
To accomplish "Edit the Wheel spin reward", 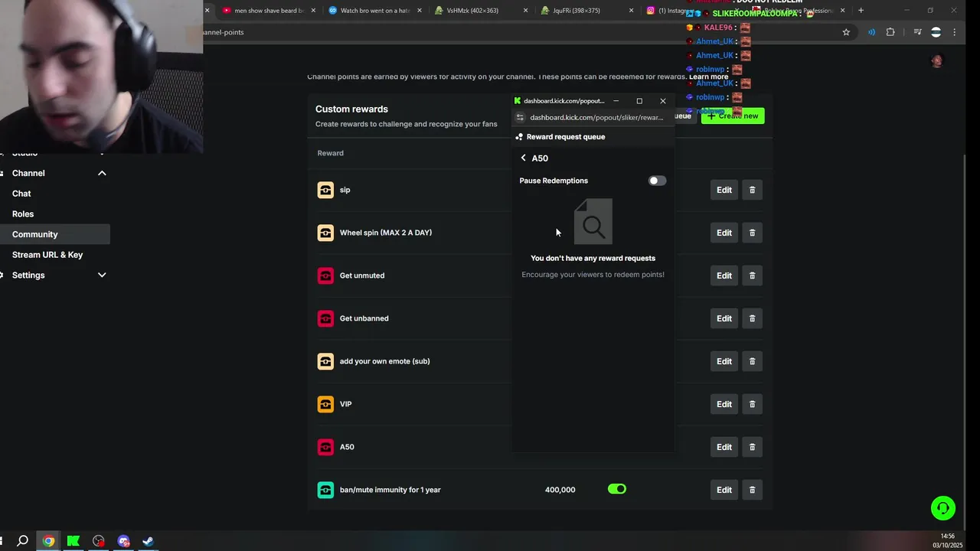I will pos(724,233).
